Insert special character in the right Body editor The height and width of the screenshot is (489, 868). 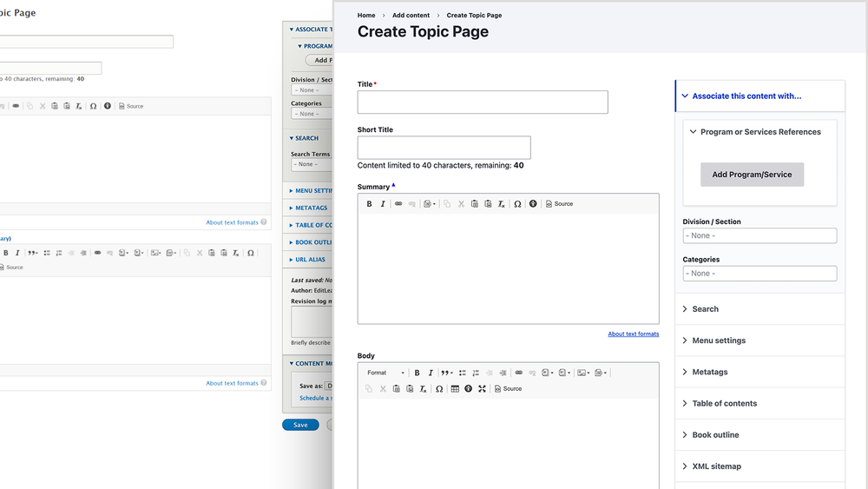pos(439,389)
